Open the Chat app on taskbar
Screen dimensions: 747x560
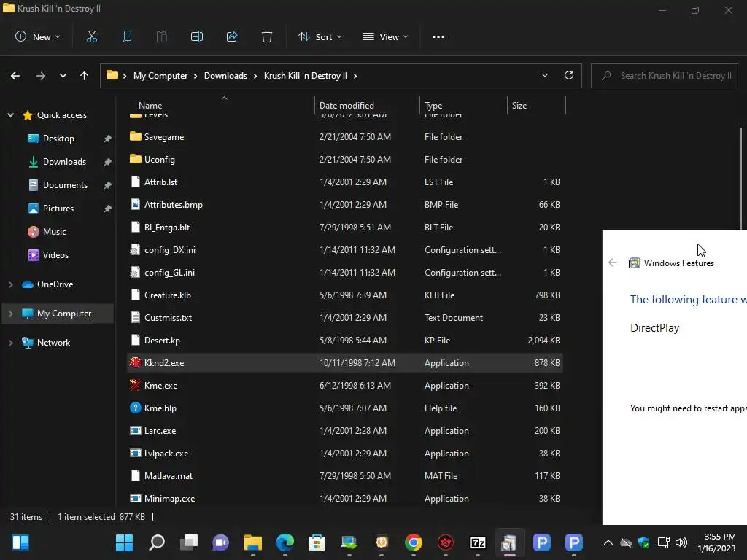tap(220, 542)
